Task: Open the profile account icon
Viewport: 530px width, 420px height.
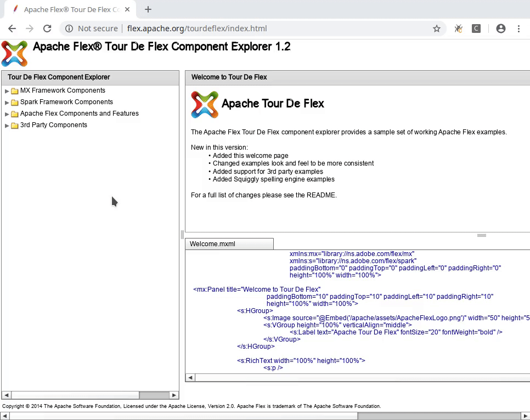Action: [x=500, y=29]
